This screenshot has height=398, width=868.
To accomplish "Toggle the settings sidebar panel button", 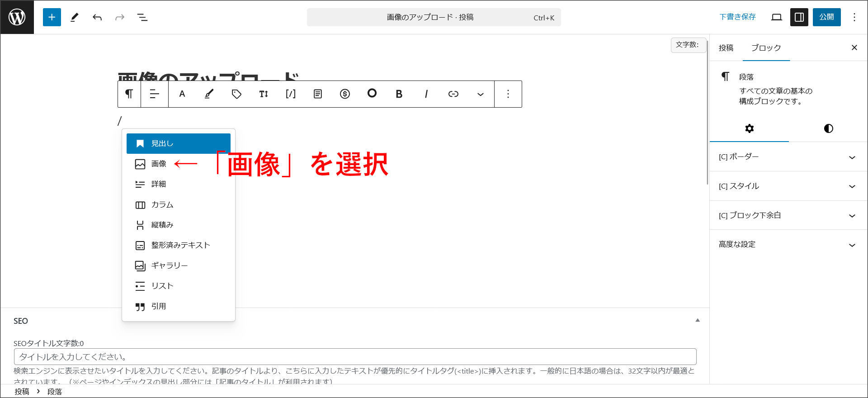I will click(x=799, y=17).
